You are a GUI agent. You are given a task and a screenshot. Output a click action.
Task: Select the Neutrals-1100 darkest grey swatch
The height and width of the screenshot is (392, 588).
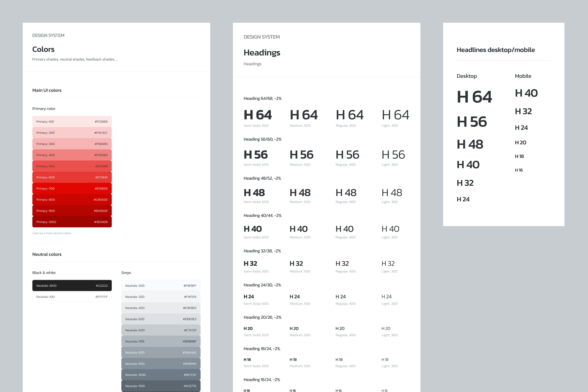point(161,386)
